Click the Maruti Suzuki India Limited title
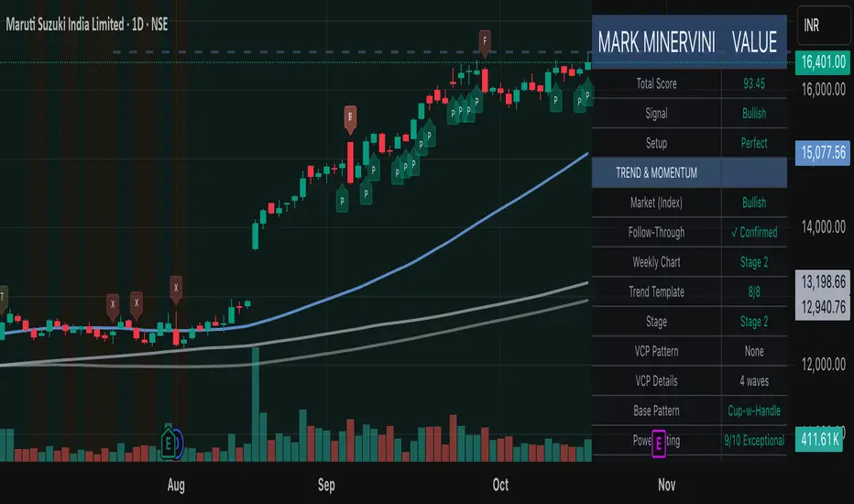Screen dimensions: 854x504 pos(65,25)
